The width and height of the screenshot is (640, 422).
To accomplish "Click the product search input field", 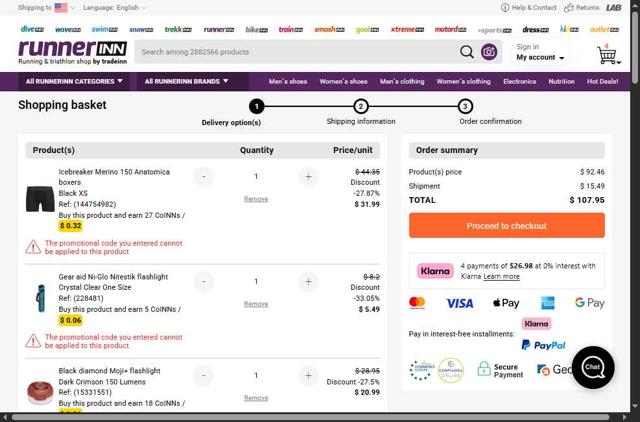I will click(298, 52).
